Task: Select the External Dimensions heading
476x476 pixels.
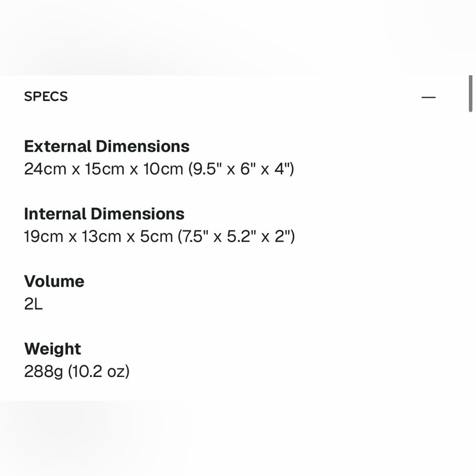Action: (107, 146)
